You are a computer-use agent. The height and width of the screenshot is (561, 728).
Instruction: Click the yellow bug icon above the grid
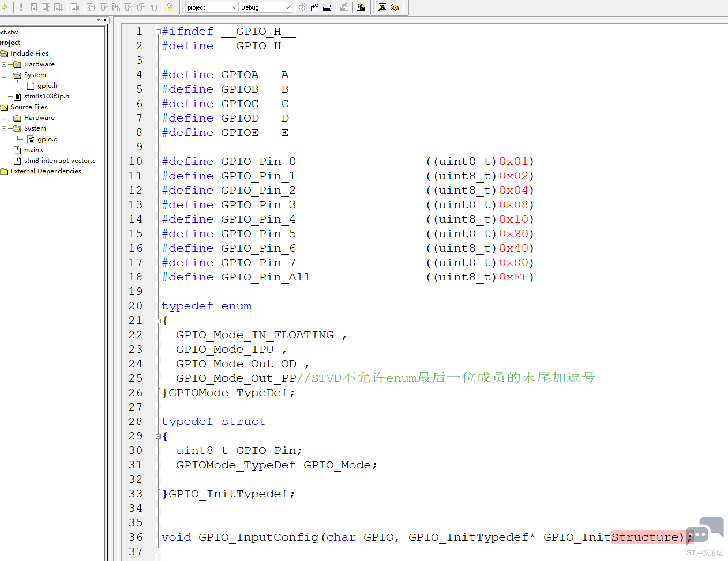pos(361,7)
